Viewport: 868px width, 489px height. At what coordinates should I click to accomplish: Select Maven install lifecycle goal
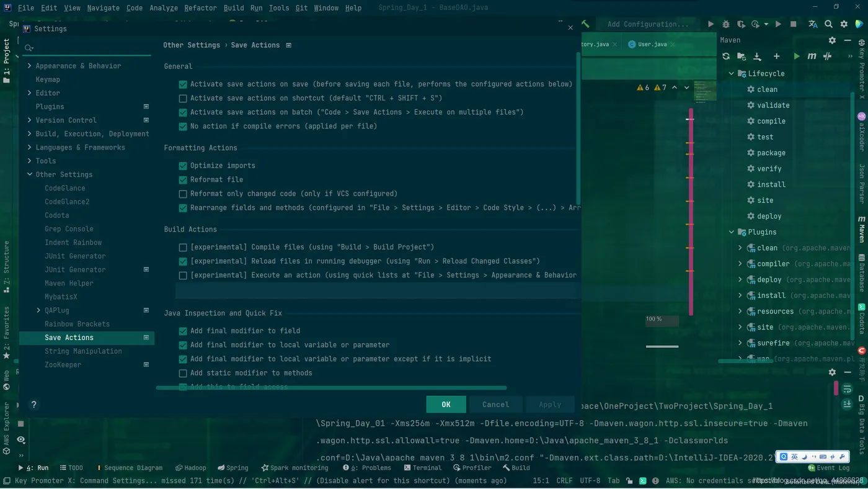[771, 184]
